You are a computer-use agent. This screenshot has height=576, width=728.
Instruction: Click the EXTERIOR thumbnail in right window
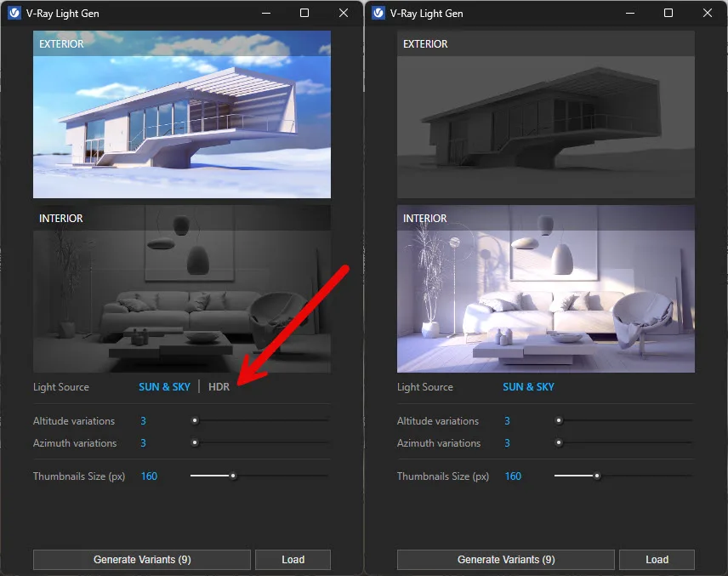coord(545,115)
